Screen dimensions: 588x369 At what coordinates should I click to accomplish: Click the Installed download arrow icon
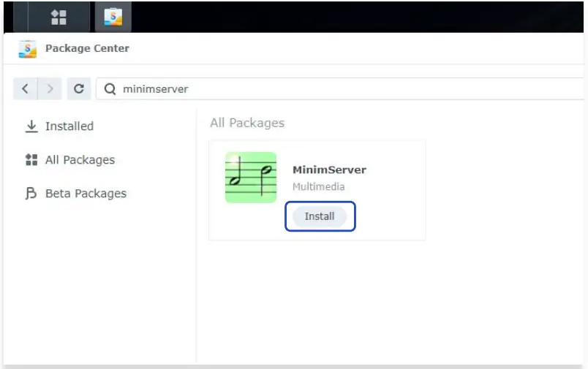coord(31,126)
